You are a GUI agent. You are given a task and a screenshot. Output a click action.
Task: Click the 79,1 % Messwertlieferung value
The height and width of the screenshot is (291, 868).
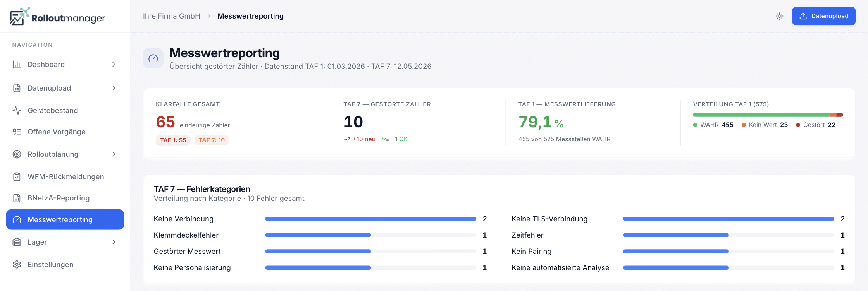pyautogui.click(x=541, y=122)
